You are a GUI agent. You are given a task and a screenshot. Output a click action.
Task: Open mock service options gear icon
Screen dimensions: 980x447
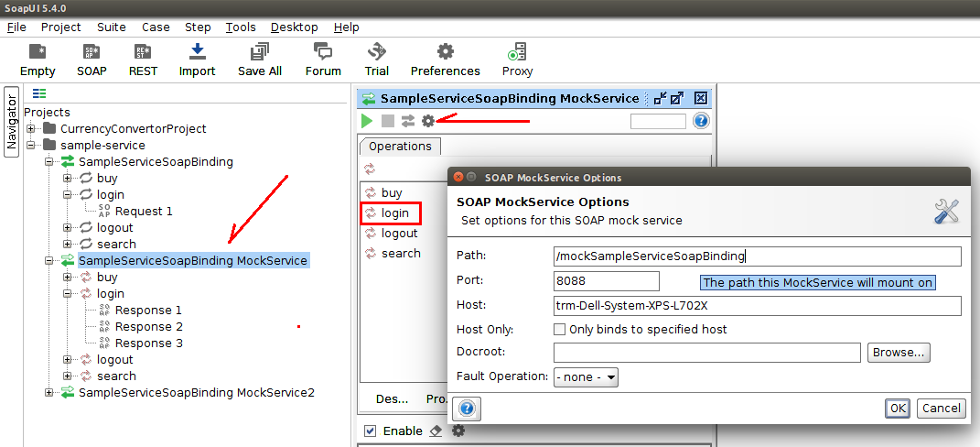point(427,121)
